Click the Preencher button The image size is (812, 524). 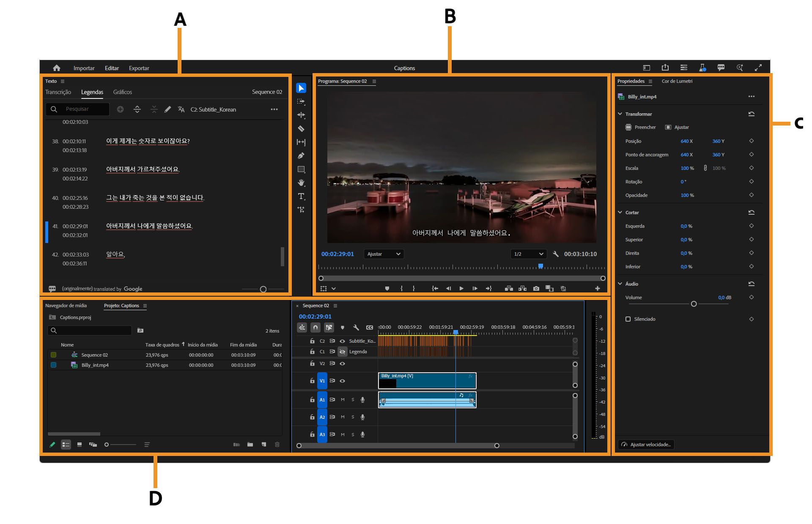(640, 127)
